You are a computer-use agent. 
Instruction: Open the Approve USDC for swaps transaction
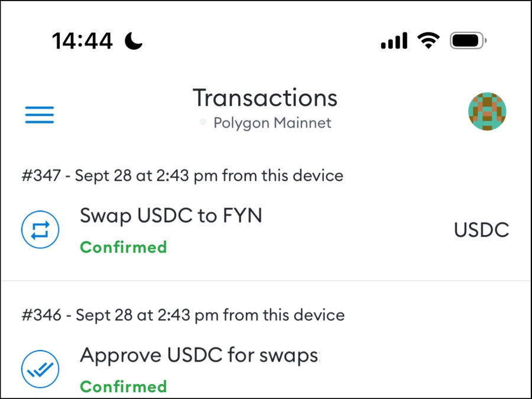point(199,356)
